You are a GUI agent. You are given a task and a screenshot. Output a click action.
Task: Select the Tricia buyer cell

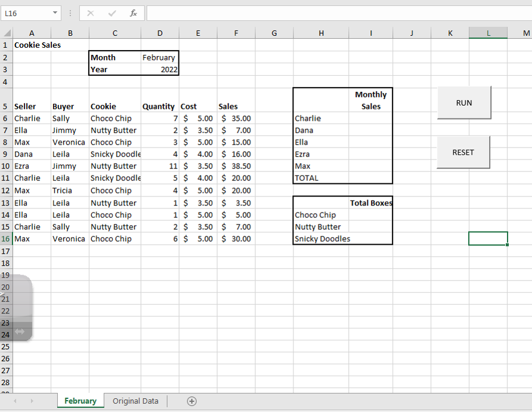tap(70, 190)
